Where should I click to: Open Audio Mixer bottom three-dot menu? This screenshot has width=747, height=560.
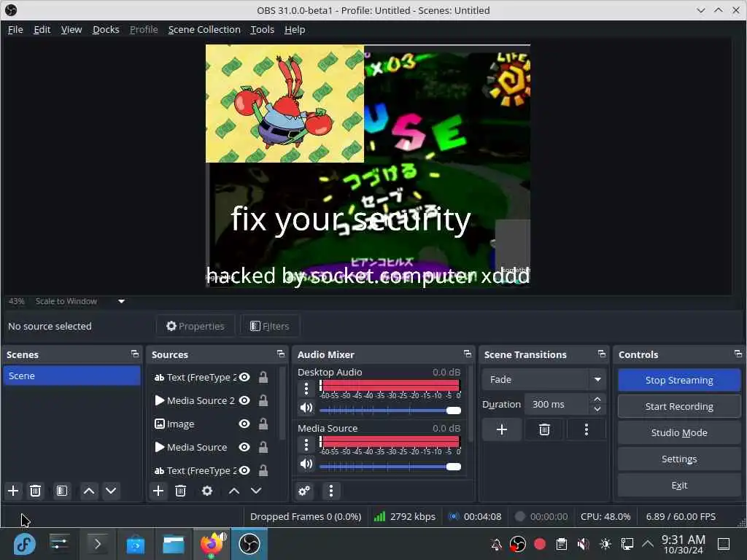[x=331, y=491]
